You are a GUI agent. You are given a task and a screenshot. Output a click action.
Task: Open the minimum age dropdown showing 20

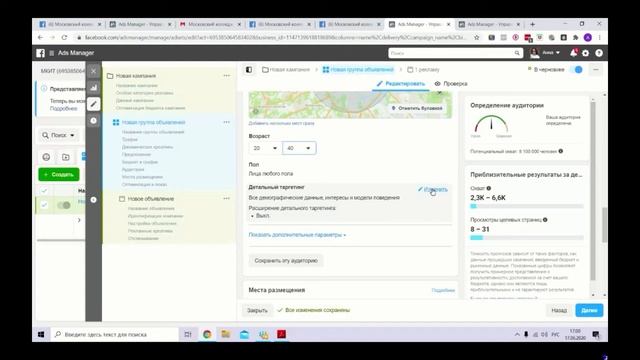pos(265,148)
